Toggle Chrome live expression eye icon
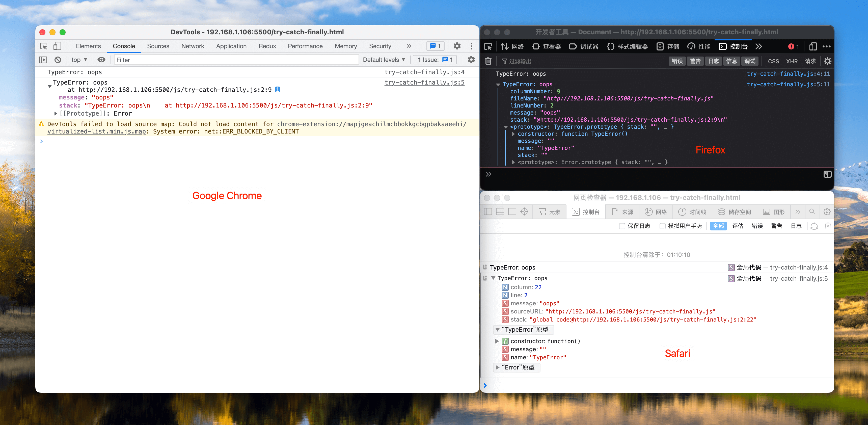 pyautogui.click(x=101, y=60)
